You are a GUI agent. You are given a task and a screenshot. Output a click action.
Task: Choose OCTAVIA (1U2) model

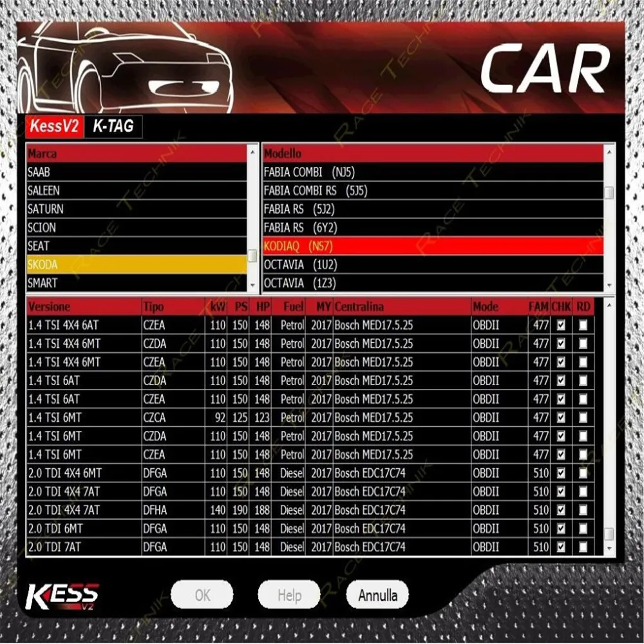coord(433,265)
